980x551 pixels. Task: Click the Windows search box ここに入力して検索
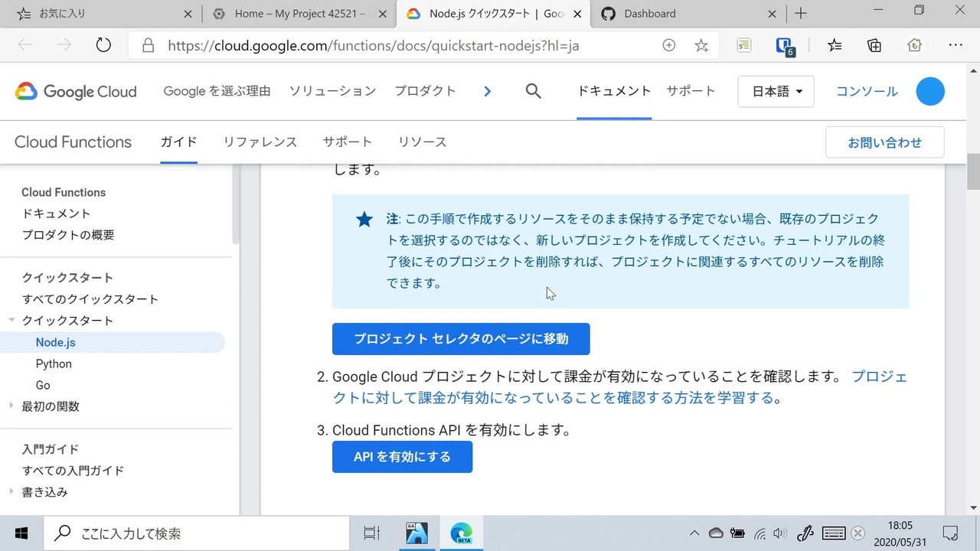197,533
